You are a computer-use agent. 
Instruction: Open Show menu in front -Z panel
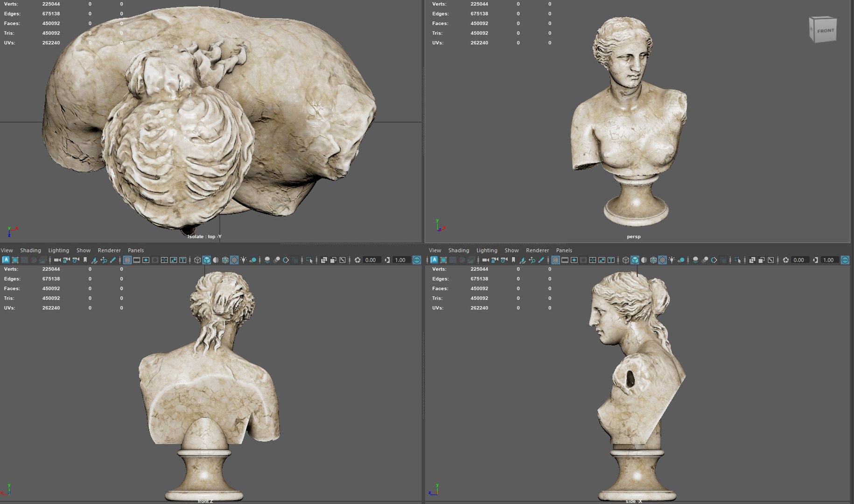coord(84,250)
